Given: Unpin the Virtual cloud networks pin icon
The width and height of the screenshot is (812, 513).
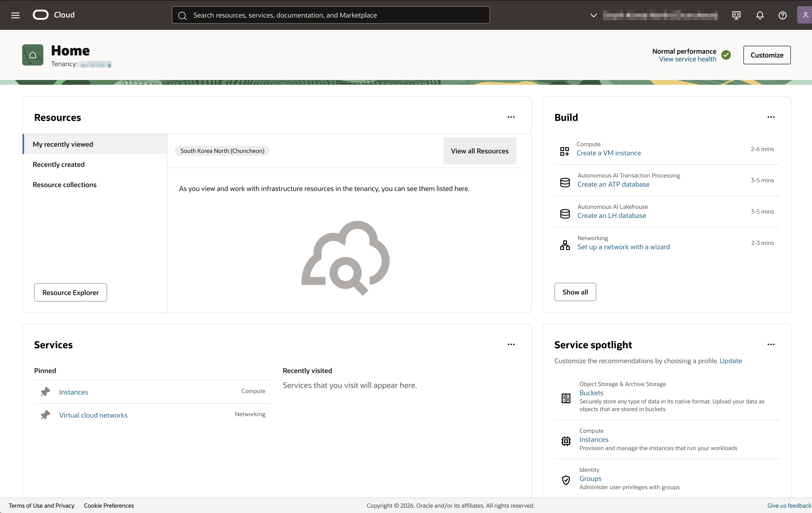Looking at the screenshot, I should point(45,414).
